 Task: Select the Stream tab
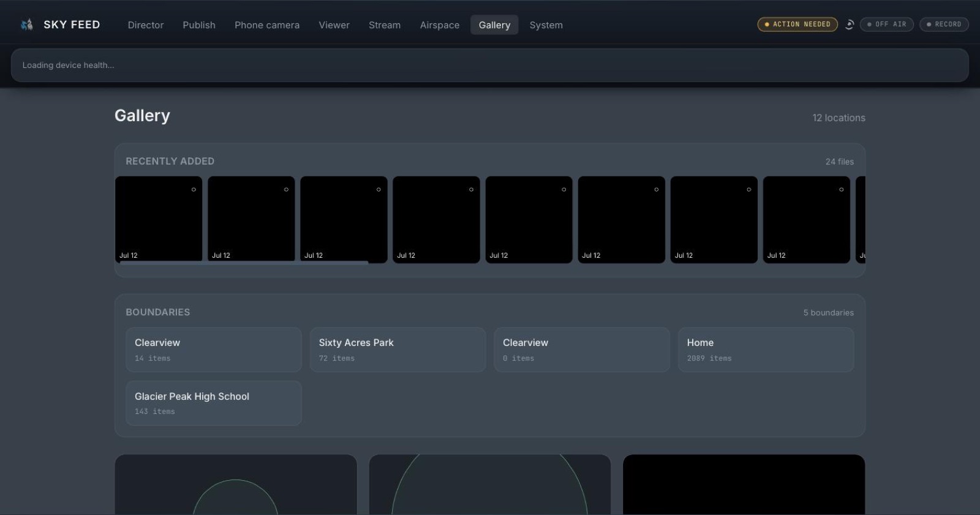[385, 25]
